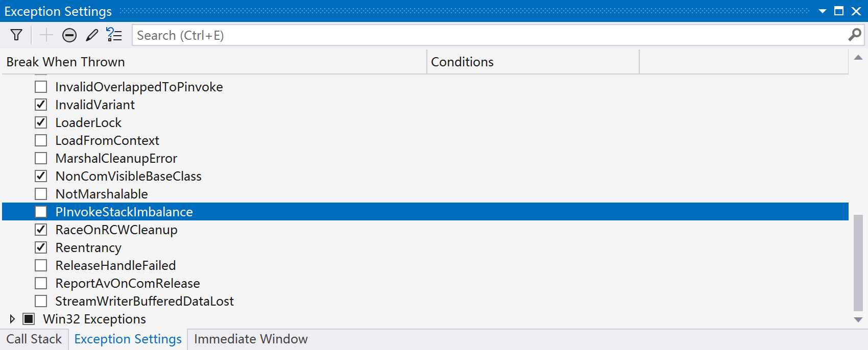868x350 pixels.
Task: Open the Immediate Window tab
Action: coord(251,339)
